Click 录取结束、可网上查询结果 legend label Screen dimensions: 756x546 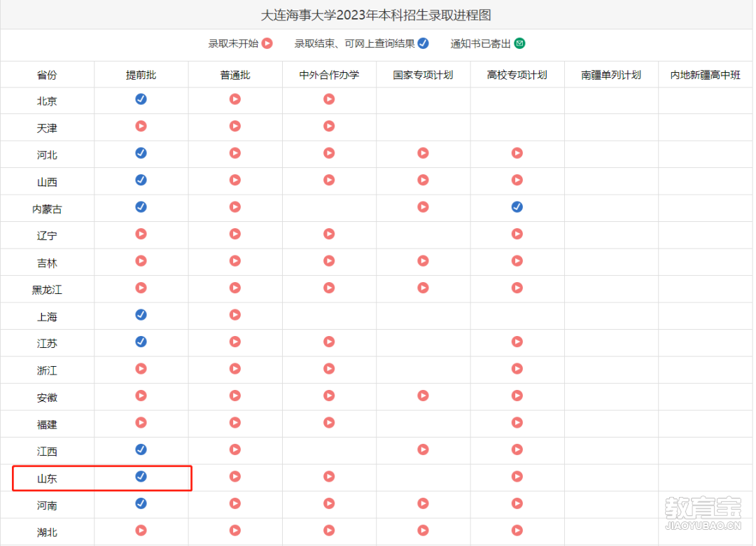(x=354, y=43)
